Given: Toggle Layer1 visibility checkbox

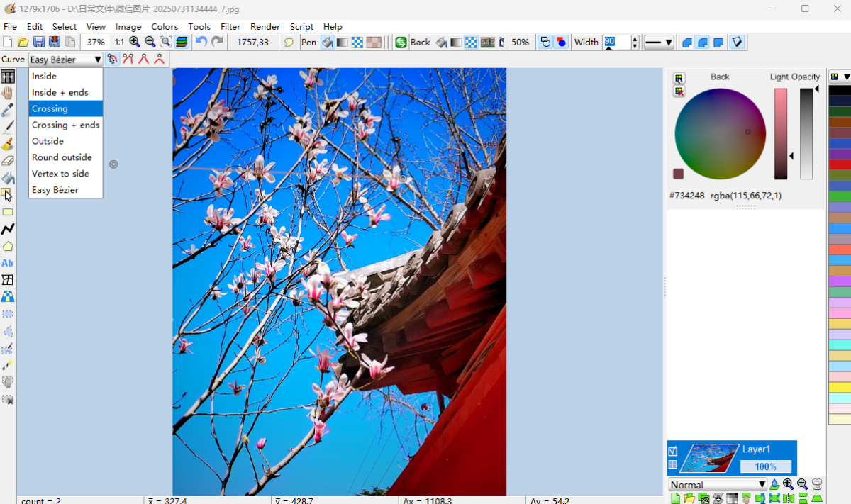Looking at the screenshot, I should [673, 451].
